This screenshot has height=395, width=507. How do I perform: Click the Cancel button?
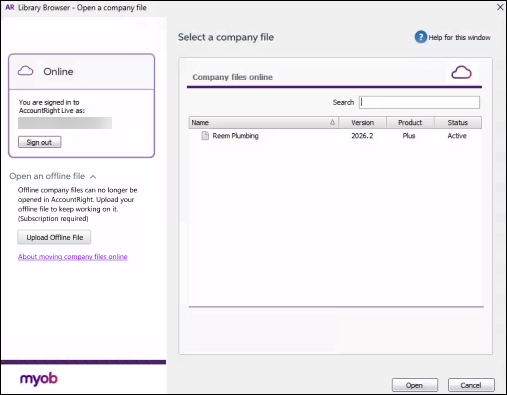point(471,385)
